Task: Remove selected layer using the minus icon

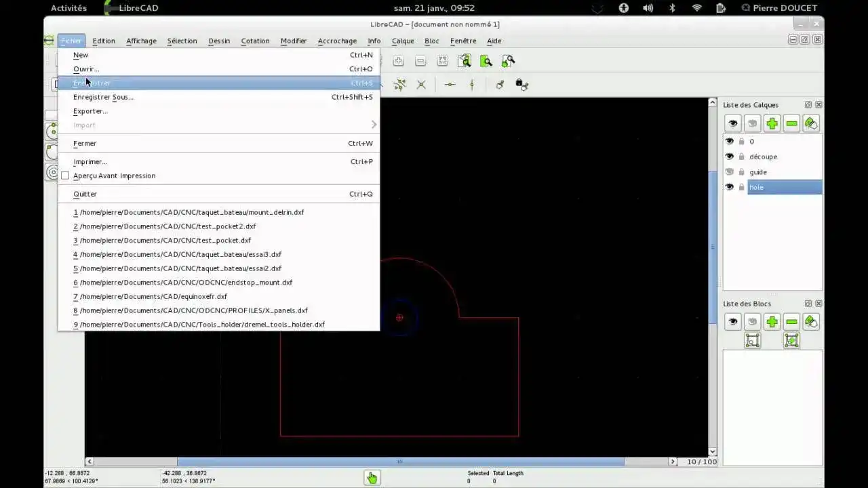Action: tap(791, 123)
